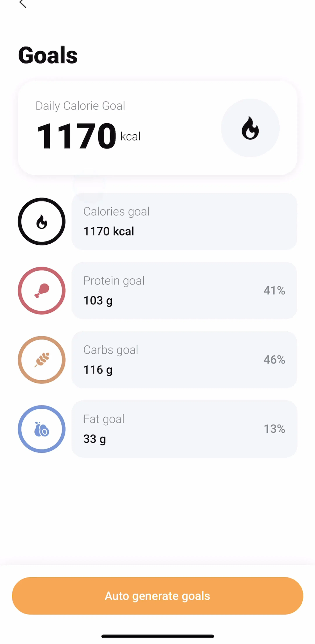Tap the 103 g protein value
315x644 pixels.
point(98,301)
